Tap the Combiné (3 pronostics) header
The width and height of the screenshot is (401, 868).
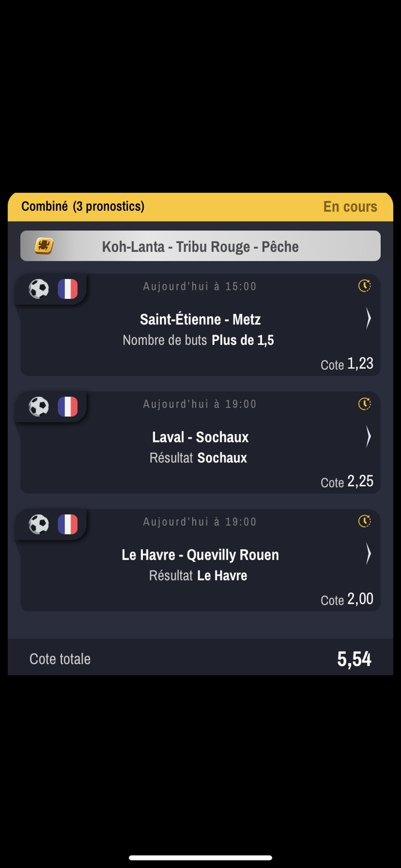[83, 207]
